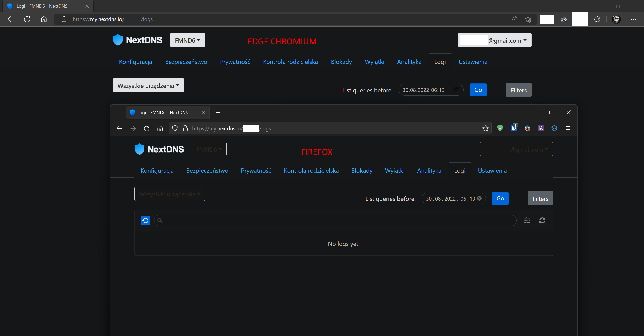Click the Read aloud icon in Edge toolbar
The image size is (644, 336).
point(514,19)
